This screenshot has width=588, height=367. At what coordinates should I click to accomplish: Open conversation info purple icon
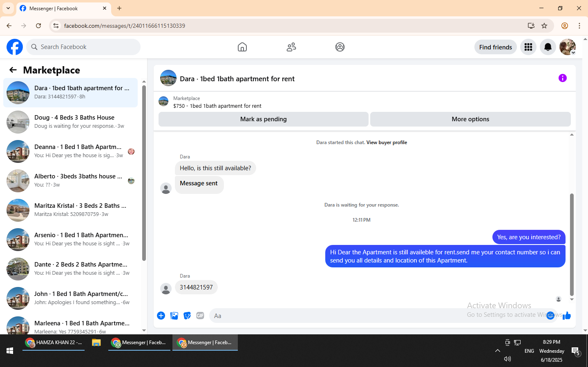pos(563,78)
